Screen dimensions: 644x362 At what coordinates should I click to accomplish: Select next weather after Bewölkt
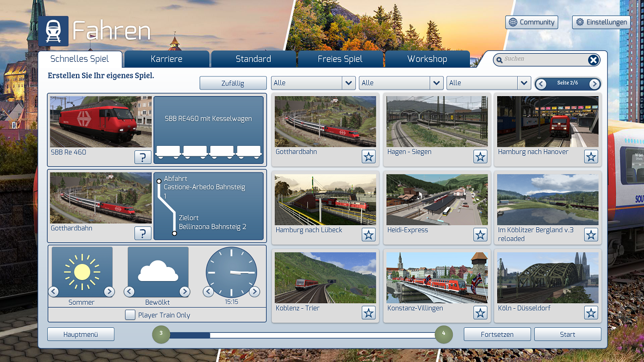(185, 292)
